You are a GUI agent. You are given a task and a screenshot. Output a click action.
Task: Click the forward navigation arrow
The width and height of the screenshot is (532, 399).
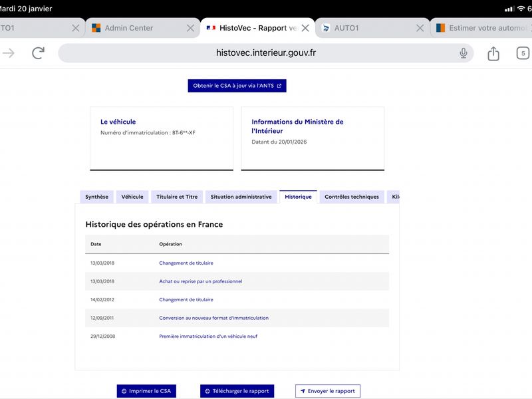tap(8, 53)
